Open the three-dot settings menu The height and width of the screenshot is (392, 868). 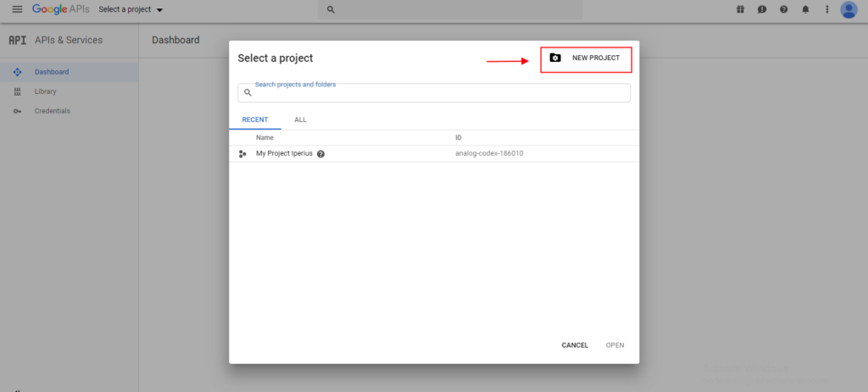coord(827,9)
